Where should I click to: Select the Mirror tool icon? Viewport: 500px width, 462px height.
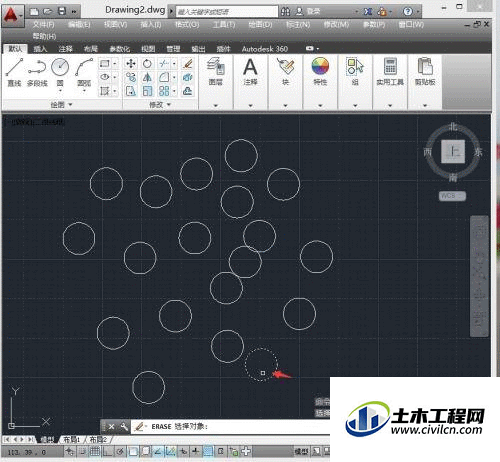pos(147,77)
